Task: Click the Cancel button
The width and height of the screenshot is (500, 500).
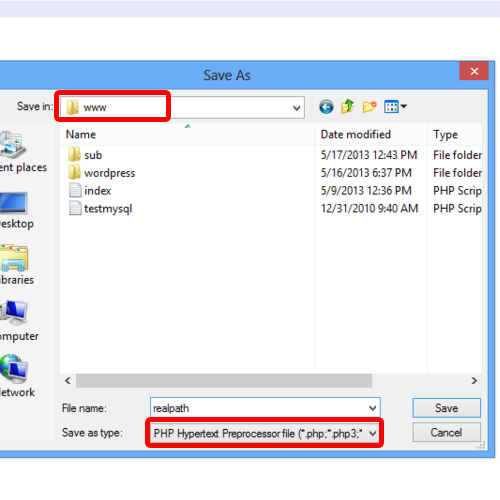Action: tap(446, 433)
